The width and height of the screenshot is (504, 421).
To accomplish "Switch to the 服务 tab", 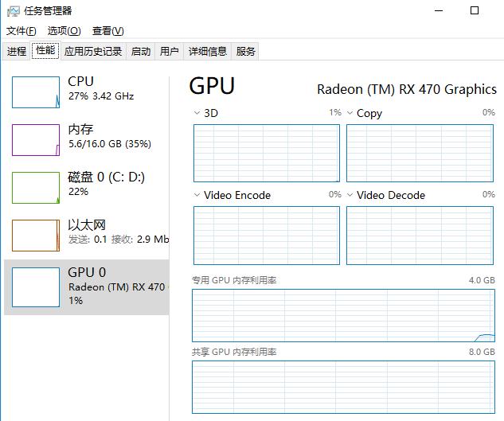I will (x=246, y=52).
